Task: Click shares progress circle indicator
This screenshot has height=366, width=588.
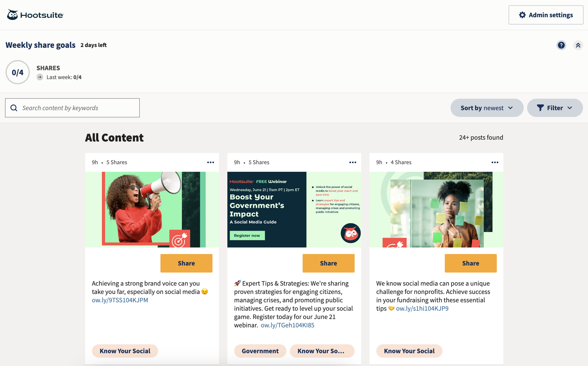Action: click(x=17, y=72)
